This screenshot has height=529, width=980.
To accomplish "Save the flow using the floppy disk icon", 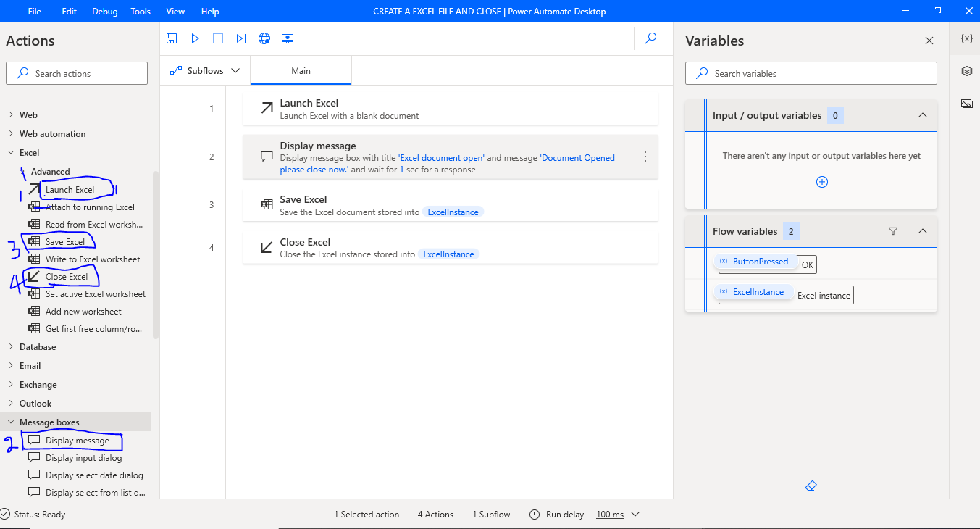I will point(172,38).
